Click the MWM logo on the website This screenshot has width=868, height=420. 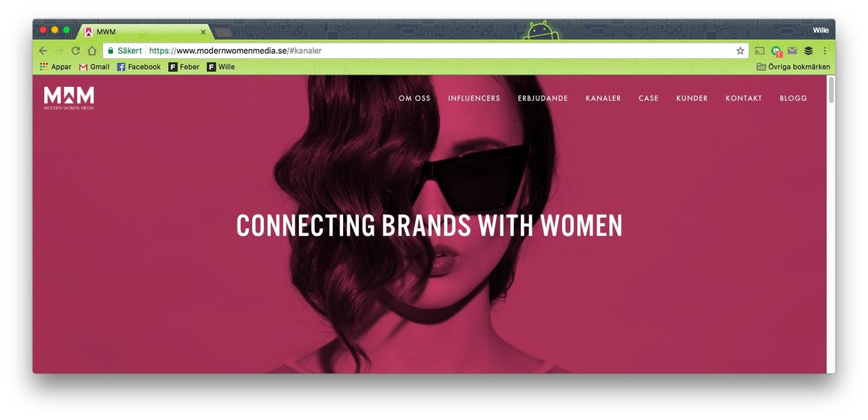(x=69, y=98)
